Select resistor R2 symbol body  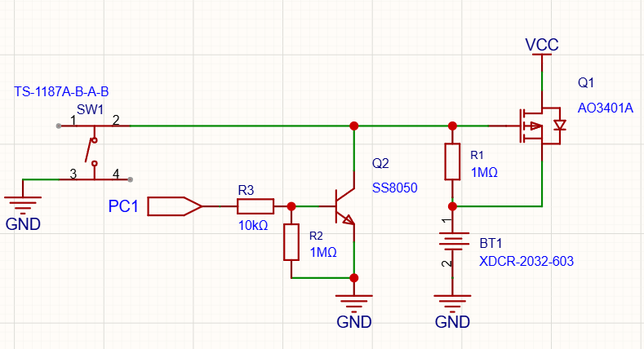tap(291, 242)
